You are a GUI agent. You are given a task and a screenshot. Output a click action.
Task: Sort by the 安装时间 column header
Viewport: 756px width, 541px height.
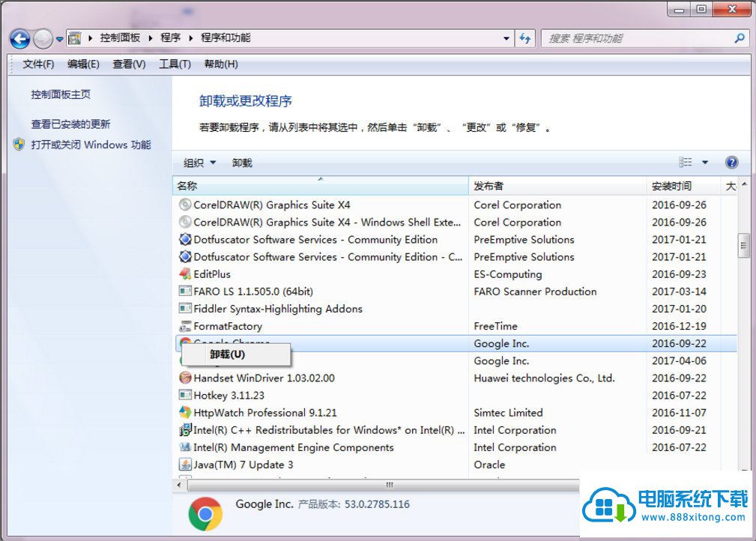click(x=683, y=186)
